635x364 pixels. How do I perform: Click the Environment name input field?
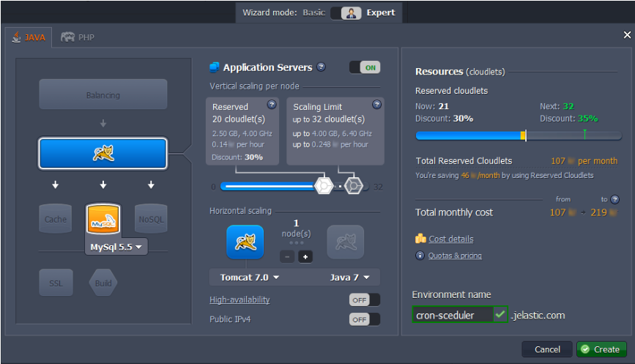(x=453, y=315)
